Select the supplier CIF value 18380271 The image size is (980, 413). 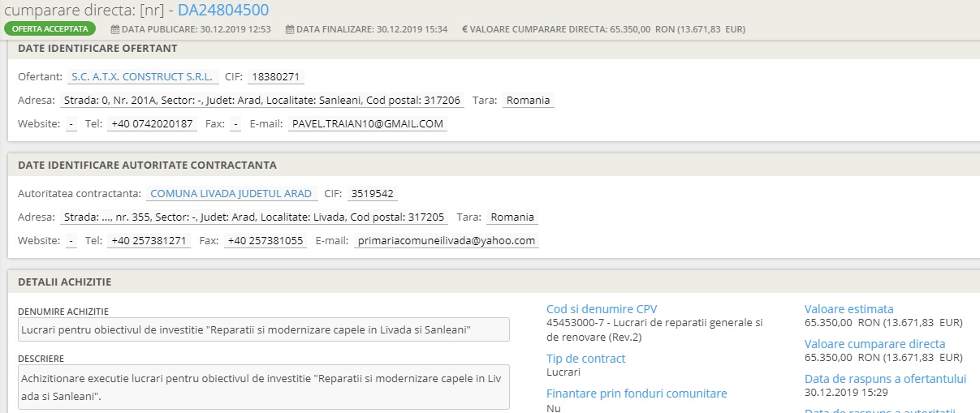tap(276, 77)
